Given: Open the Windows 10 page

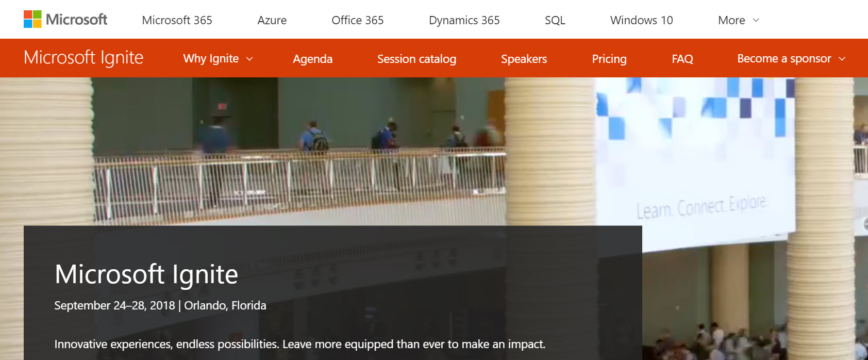Looking at the screenshot, I should [x=641, y=21].
